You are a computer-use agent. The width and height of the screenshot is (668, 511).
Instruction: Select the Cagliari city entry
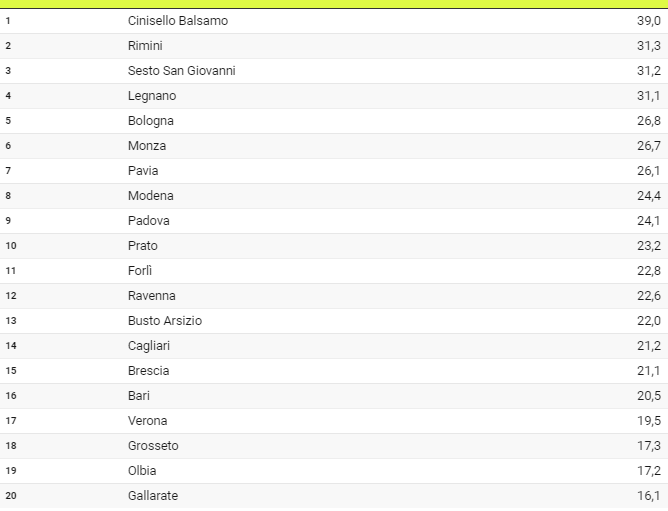pos(148,346)
